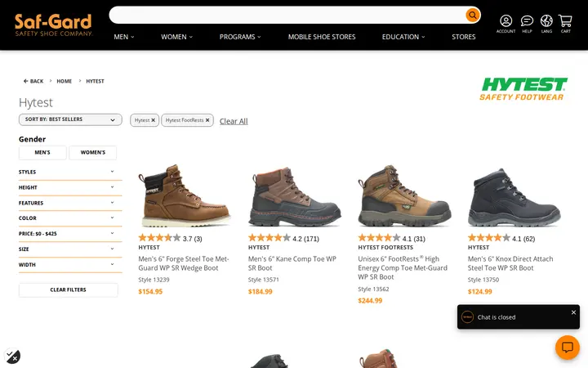The image size is (588, 368).
Task: Expand the Styles filter
Action: tap(70, 172)
